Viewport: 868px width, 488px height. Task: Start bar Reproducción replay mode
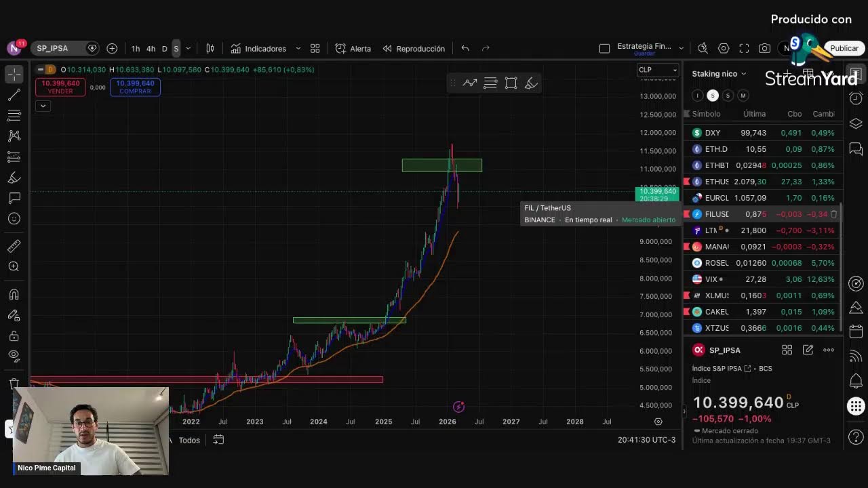pyautogui.click(x=414, y=49)
